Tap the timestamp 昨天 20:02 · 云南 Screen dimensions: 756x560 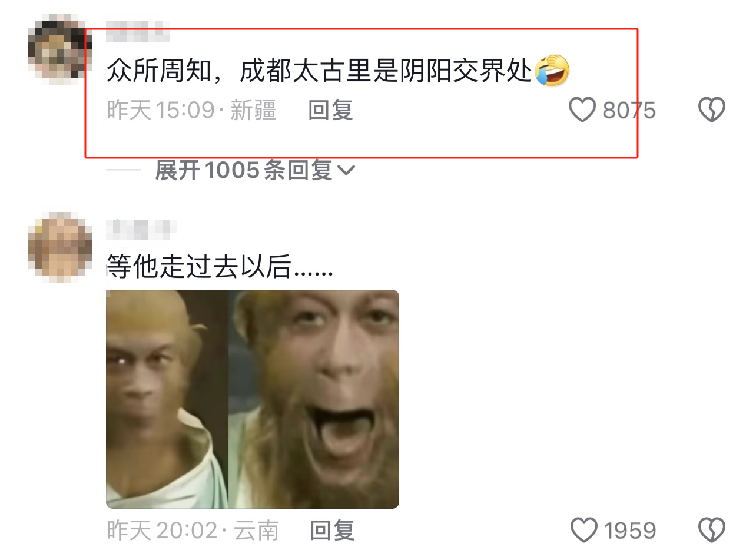click(x=193, y=531)
